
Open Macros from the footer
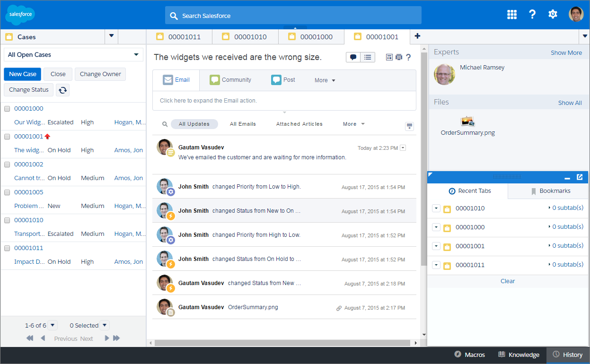[469, 355]
